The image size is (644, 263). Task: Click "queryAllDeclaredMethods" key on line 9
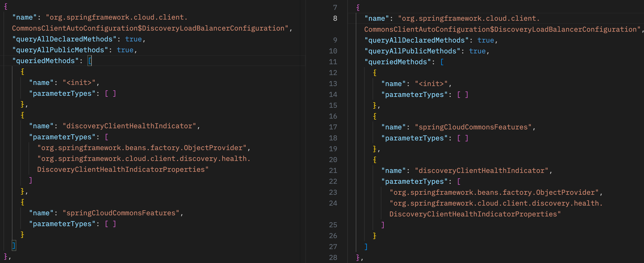click(416, 40)
